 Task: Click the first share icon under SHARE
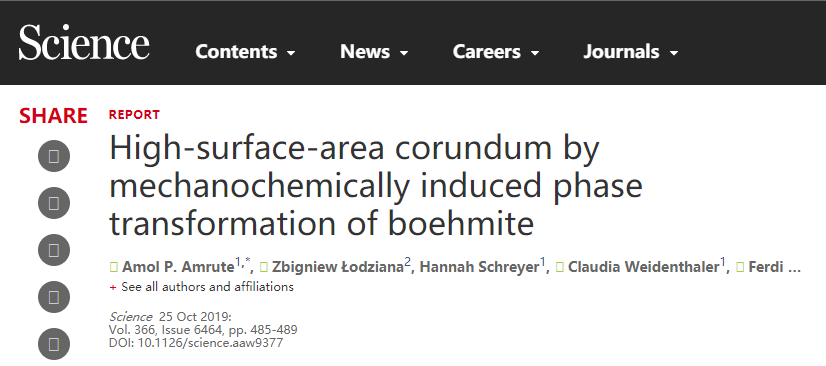coord(54,156)
